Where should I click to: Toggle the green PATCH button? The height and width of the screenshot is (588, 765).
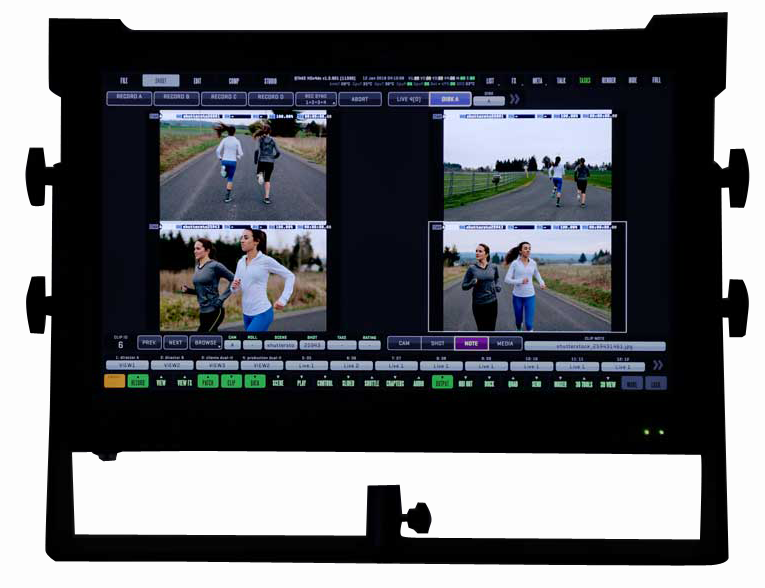pyautogui.click(x=207, y=382)
